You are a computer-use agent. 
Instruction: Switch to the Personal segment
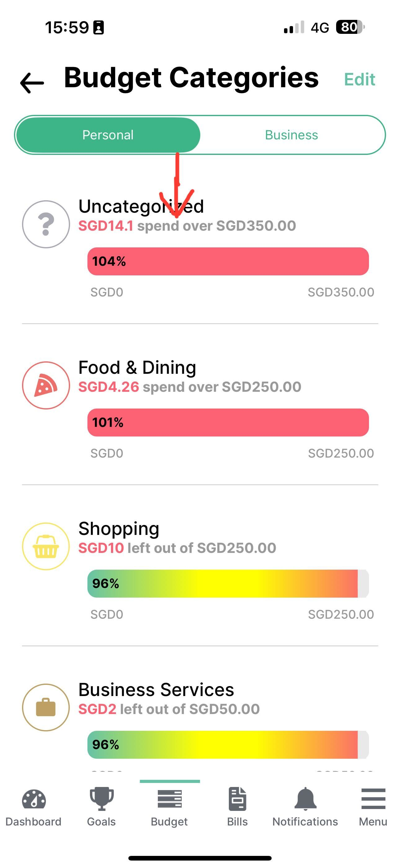point(108,135)
